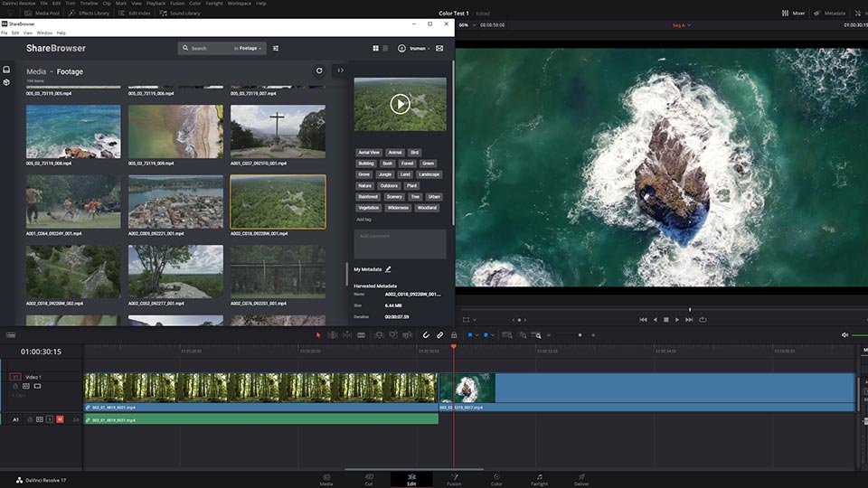Switch ShareBrowser to list view
The image size is (868, 488).
pyautogui.click(x=386, y=48)
